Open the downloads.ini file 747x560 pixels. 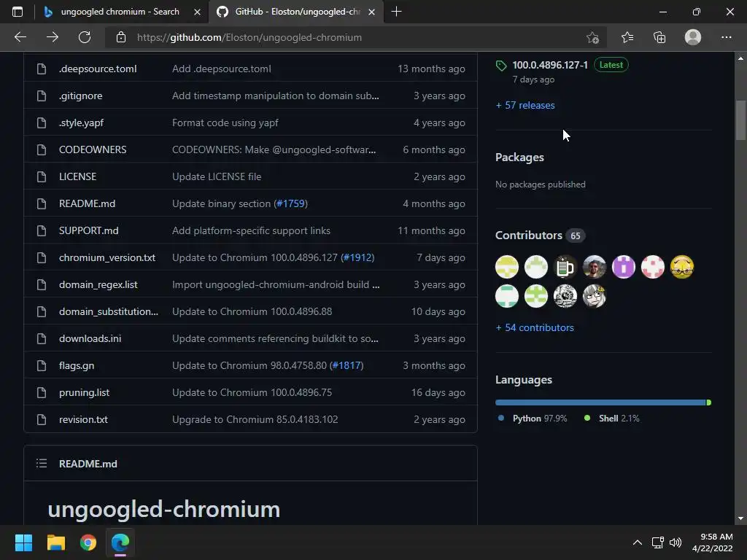coord(90,338)
